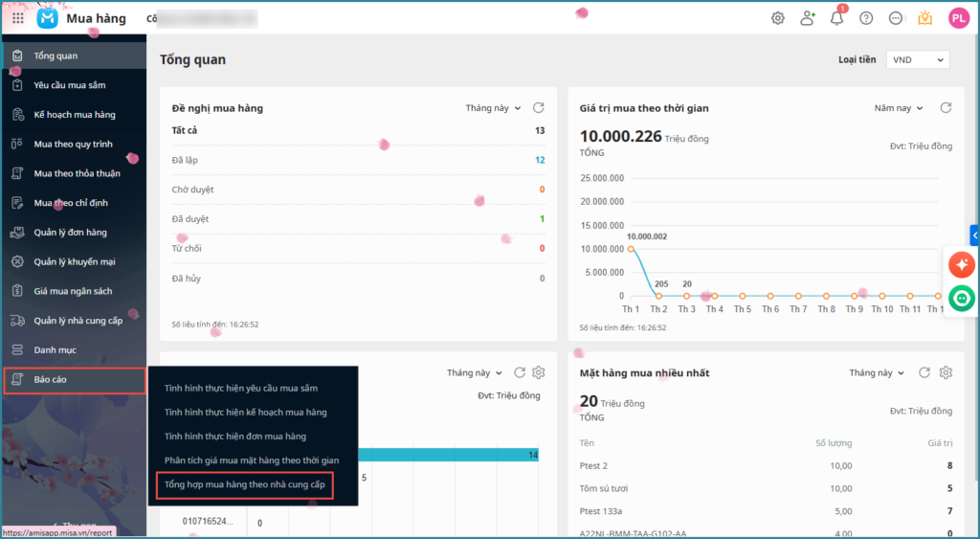Open Tháng này dropdown in Đề nghị mua hàng

pyautogui.click(x=493, y=108)
